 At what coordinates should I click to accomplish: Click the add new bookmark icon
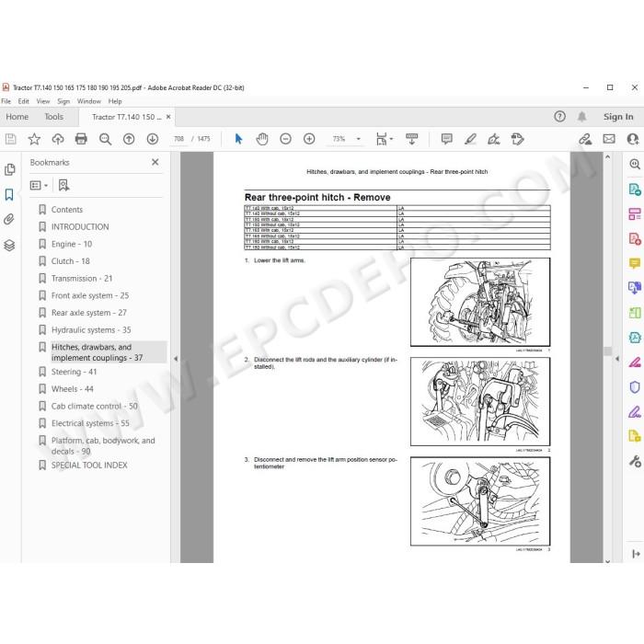point(63,185)
